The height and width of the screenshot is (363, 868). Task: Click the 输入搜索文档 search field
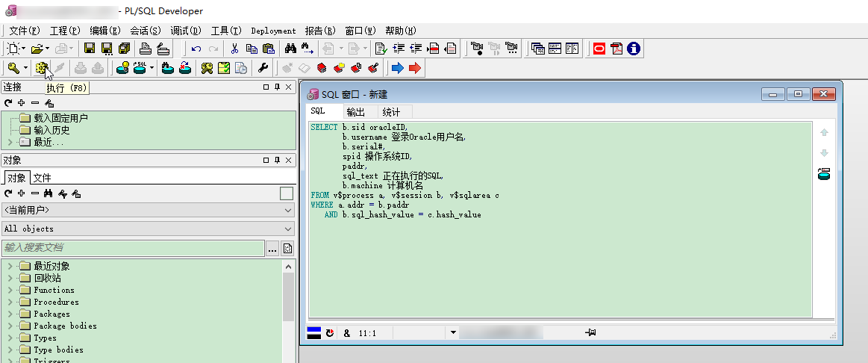[x=133, y=248]
